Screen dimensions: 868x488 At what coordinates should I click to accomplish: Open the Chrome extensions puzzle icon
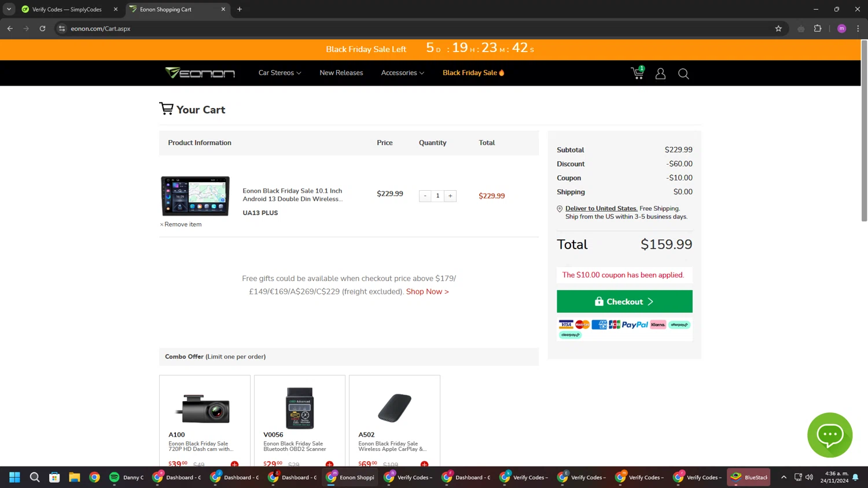click(818, 28)
